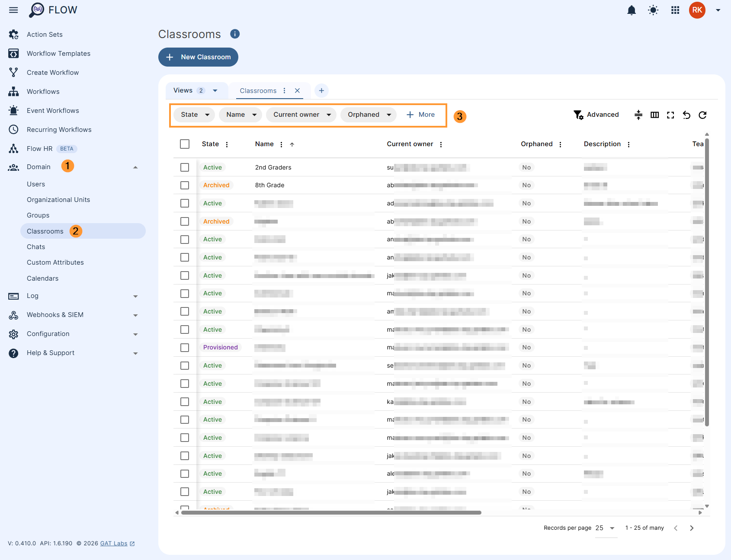Click the refresh table icon
This screenshot has width=731, height=560.
(x=702, y=115)
